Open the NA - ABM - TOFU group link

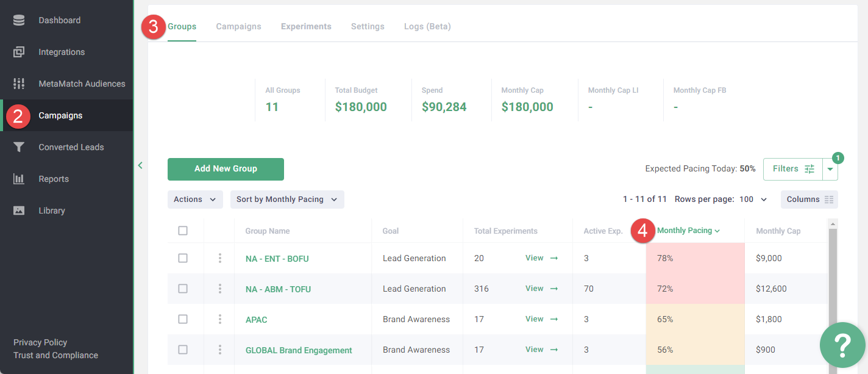click(x=278, y=289)
